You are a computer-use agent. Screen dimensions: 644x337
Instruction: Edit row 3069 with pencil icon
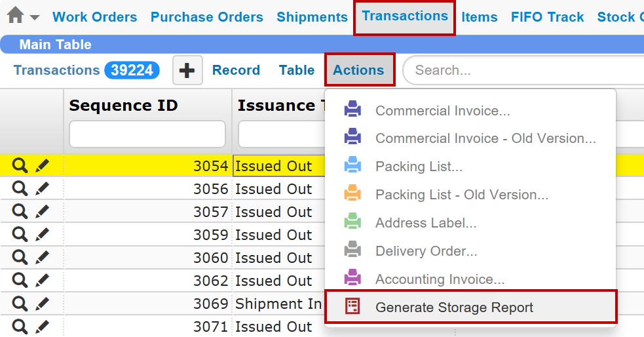click(42, 304)
